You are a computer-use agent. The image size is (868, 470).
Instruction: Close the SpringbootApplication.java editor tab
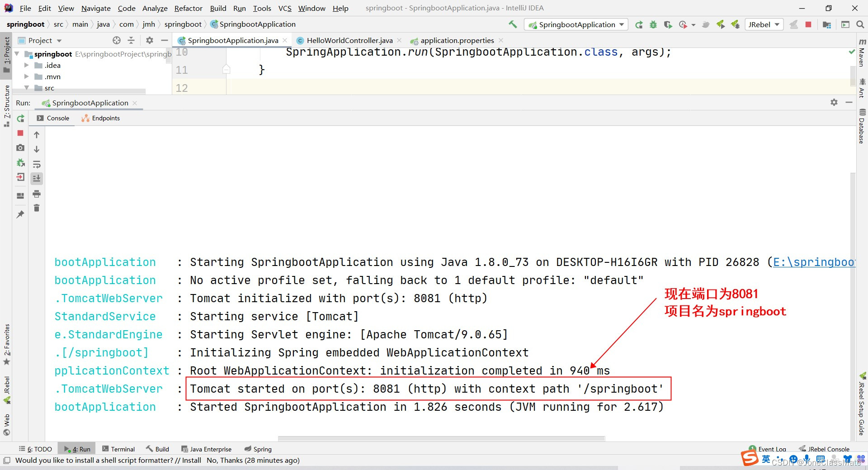coord(285,40)
